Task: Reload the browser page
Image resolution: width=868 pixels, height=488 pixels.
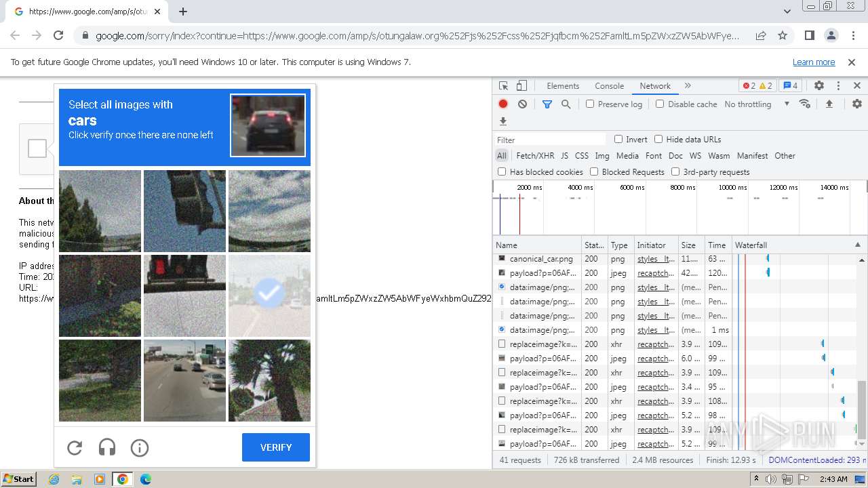Action: [58, 36]
